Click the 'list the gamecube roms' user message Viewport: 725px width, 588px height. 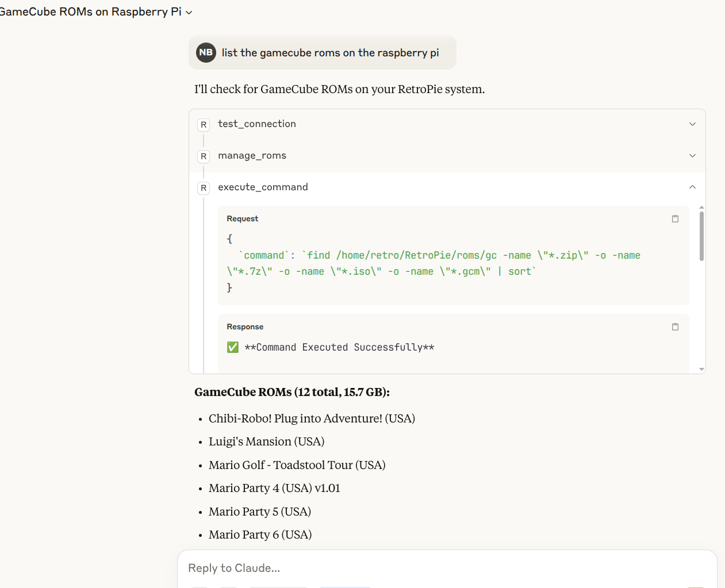(330, 53)
